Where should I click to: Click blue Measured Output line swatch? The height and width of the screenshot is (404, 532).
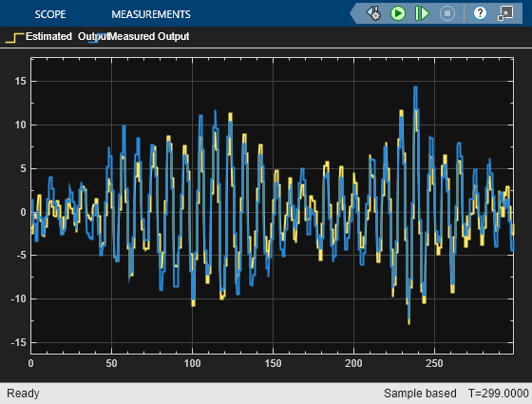tap(95, 37)
